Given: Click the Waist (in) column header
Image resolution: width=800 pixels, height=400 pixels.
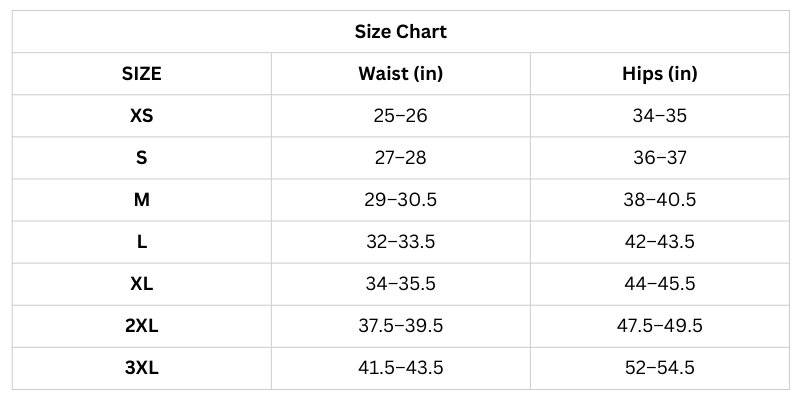Looking at the screenshot, I should pos(400,73).
